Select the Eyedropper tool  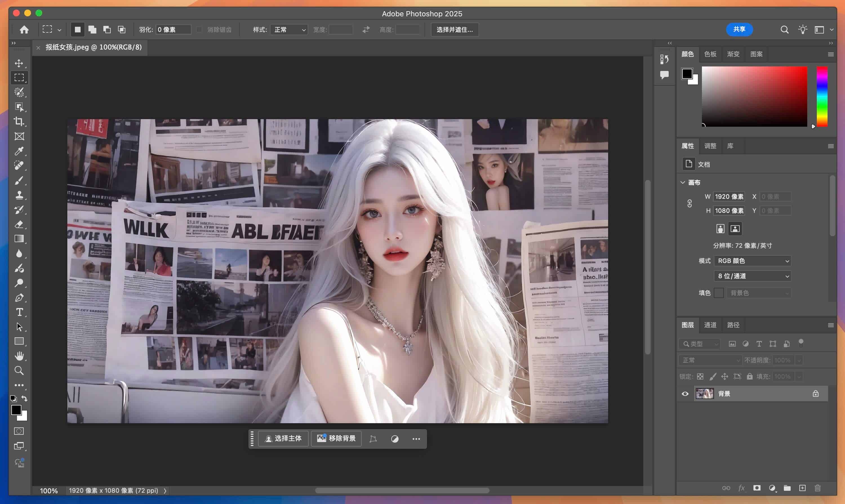click(x=19, y=151)
